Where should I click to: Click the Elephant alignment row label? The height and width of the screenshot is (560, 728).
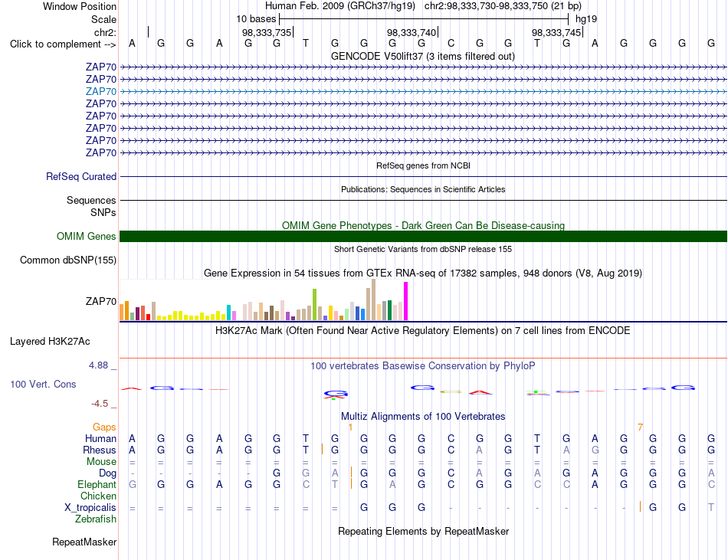[97, 484]
